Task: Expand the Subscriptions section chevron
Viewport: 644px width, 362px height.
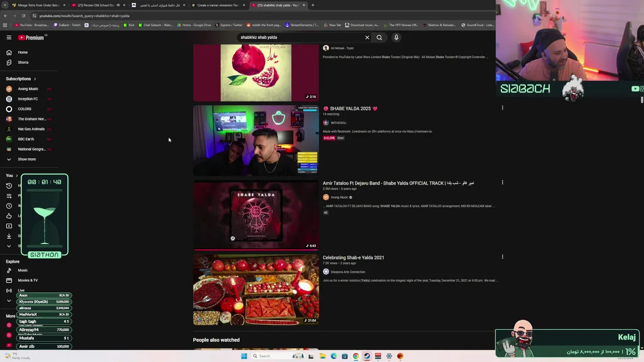Action: 35,79
